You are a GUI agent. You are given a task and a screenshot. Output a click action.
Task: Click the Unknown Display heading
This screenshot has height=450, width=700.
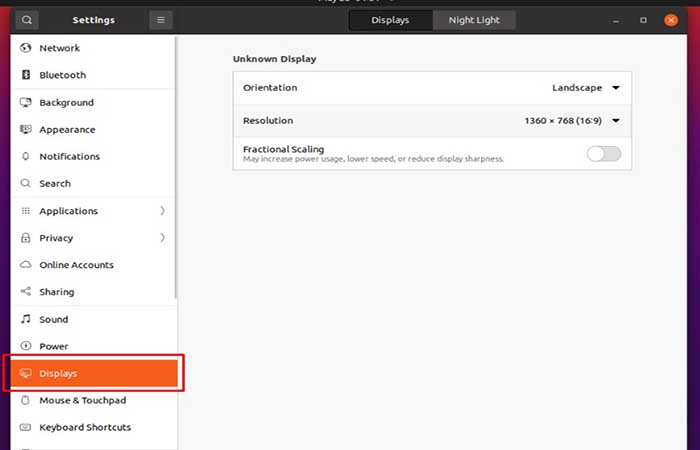[x=275, y=59]
